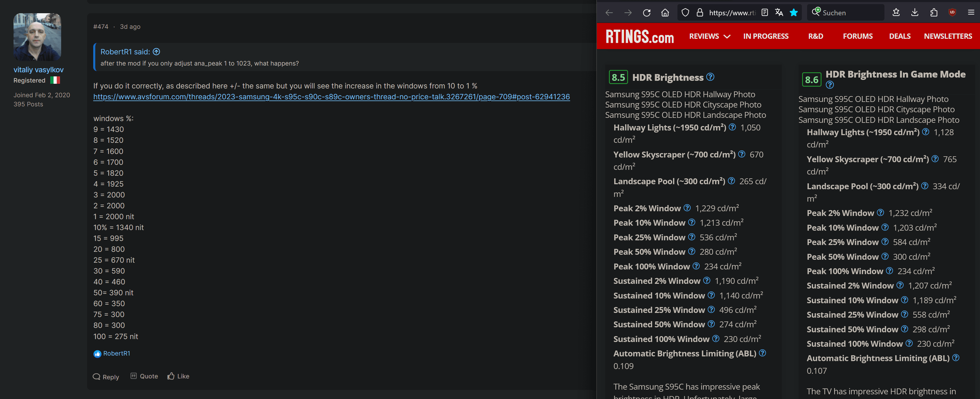Expand the REVIEWS dropdown menu
The height and width of the screenshot is (399, 980).
[x=709, y=36]
